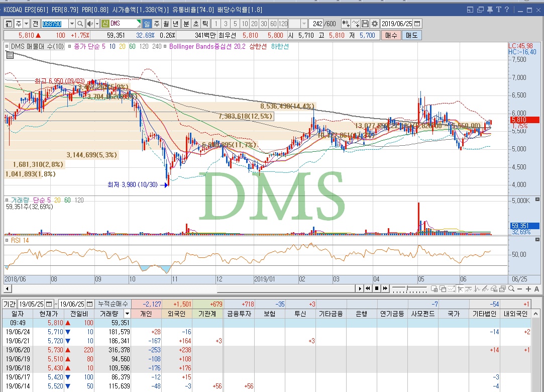Select the 30 interval button
The image size is (544, 392).
click(x=264, y=24)
